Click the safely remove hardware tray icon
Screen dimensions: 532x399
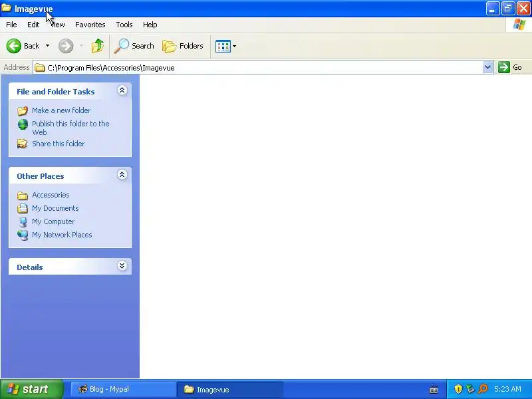click(470, 389)
